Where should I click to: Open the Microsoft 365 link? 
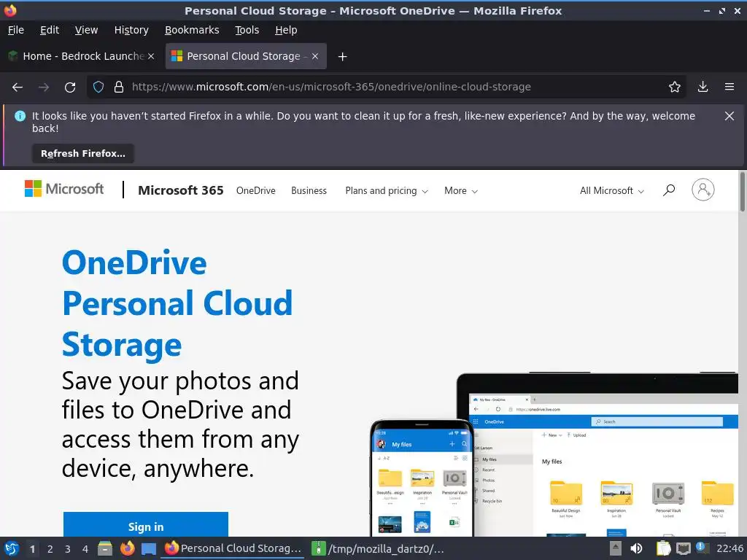point(181,190)
